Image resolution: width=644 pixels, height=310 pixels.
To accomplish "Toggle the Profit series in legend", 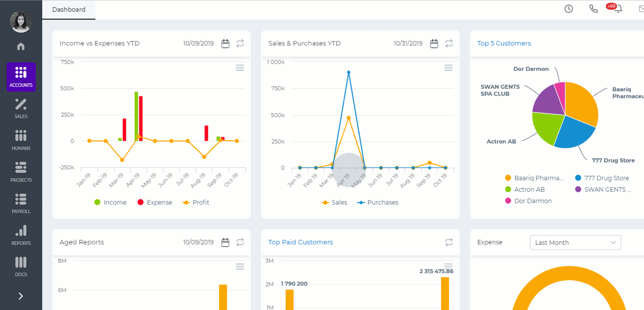I will pos(195,202).
